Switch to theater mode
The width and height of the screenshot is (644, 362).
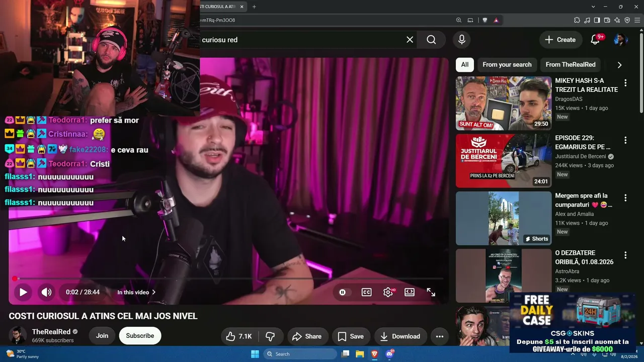410,292
